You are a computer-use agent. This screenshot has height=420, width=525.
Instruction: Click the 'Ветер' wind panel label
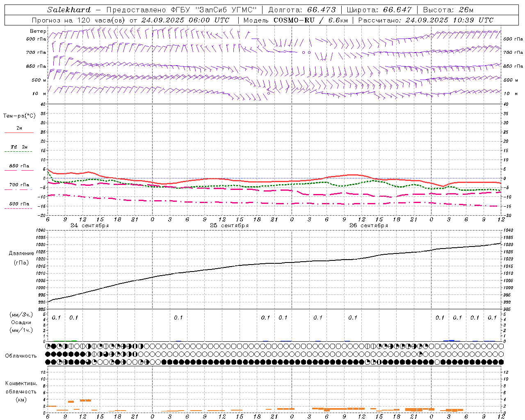pos(38,31)
